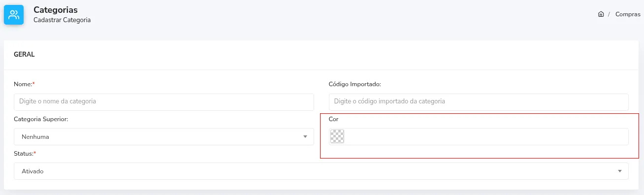This screenshot has height=195, width=644.
Task: Focus the Nome input field
Action: pos(164,102)
